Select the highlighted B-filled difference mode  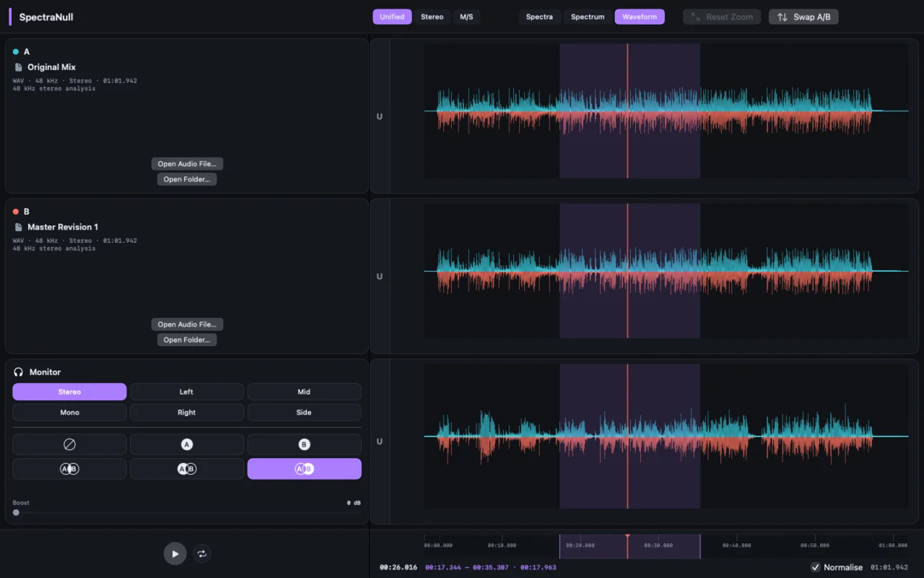click(304, 469)
